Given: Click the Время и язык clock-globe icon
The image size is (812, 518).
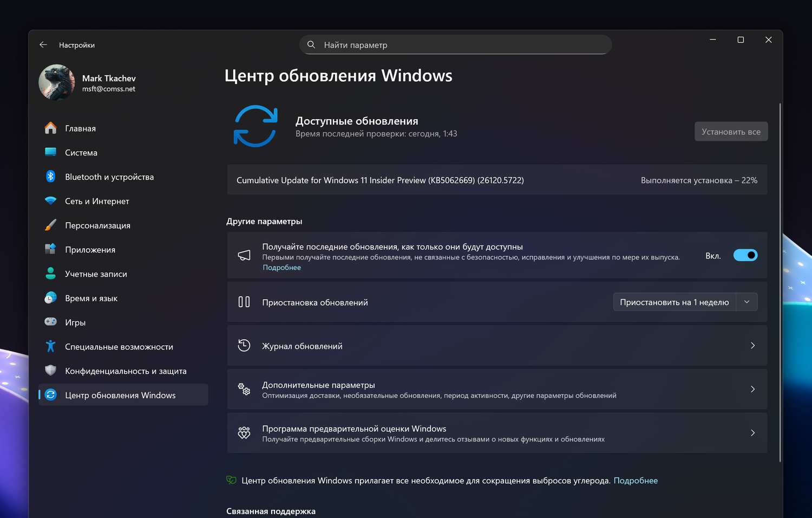Looking at the screenshot, I should pyautogui.click(x=50, y=298).
